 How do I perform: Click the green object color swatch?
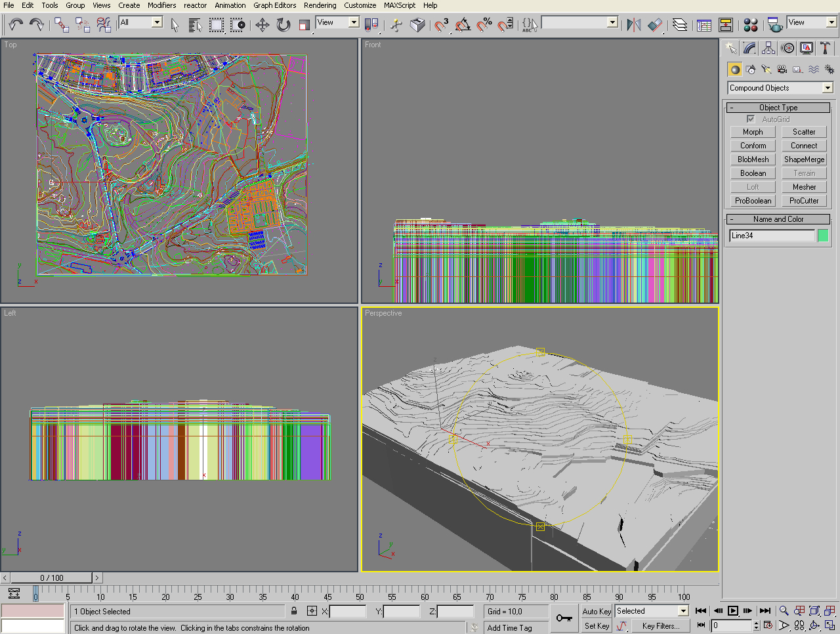point(823,236)
